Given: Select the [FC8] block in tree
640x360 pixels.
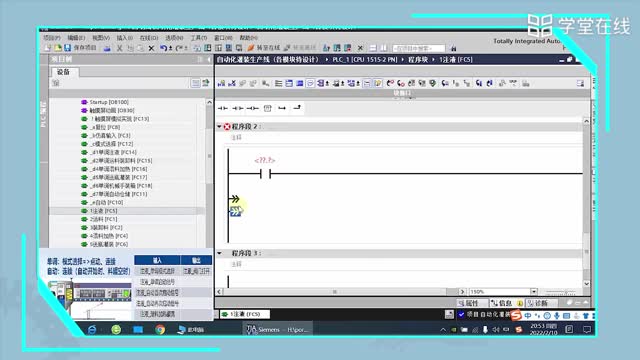Looking at the screenshot, I should [100, 127].
